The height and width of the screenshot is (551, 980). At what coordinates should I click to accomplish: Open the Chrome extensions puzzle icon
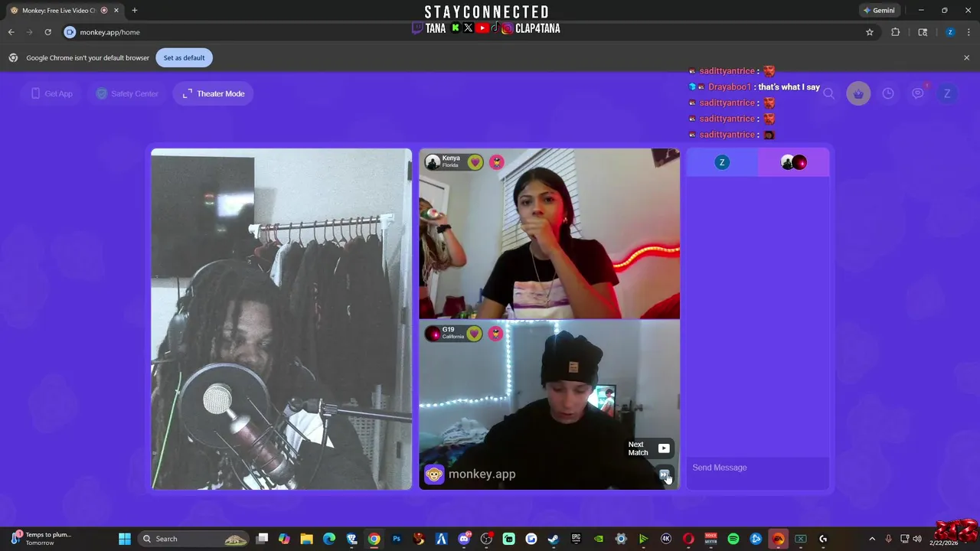coord(895,32)
